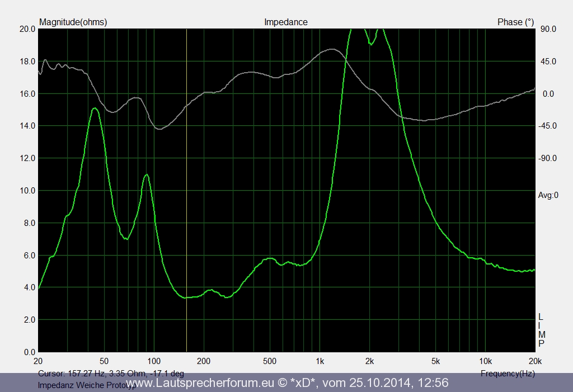
Task: Click the gray phase curve's highest peak
Action: [332, 49]
